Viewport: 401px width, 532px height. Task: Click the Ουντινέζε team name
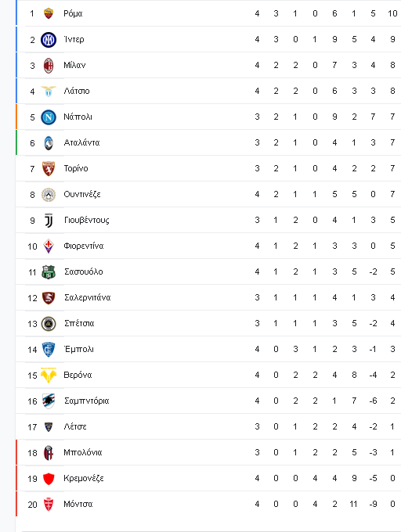click(x=82, y=194)
